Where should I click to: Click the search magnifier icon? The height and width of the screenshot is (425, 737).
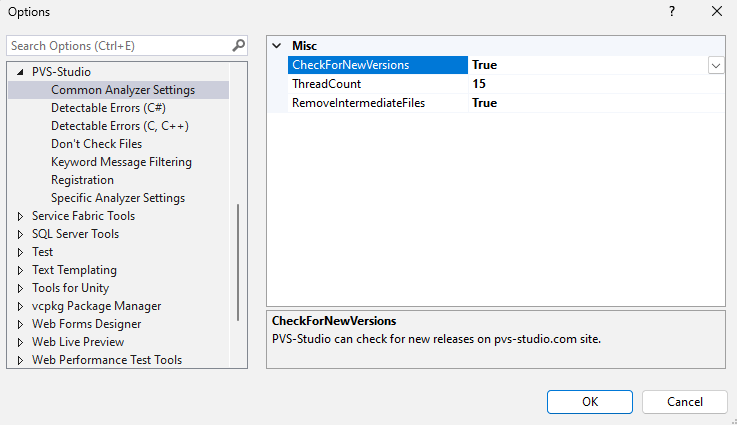[238, 46]
